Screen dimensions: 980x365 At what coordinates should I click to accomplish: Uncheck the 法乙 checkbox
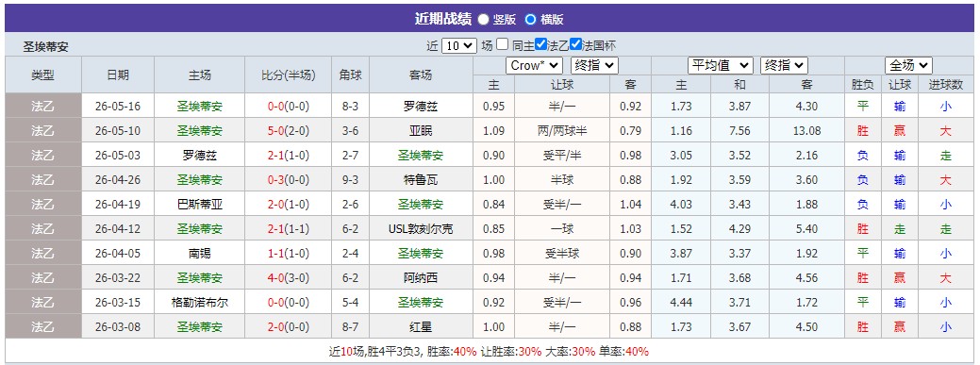(x=541, y=44)
